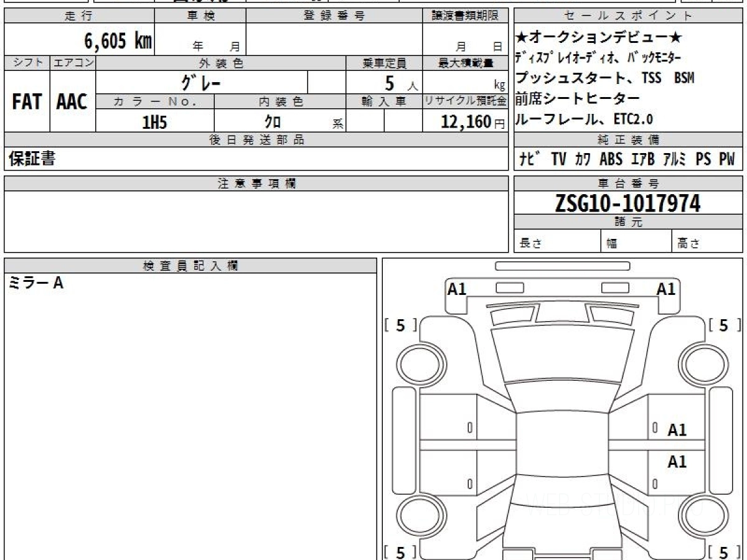Select the 保証書 text entry
Screen dimensions: 747x560
[32, 159]
